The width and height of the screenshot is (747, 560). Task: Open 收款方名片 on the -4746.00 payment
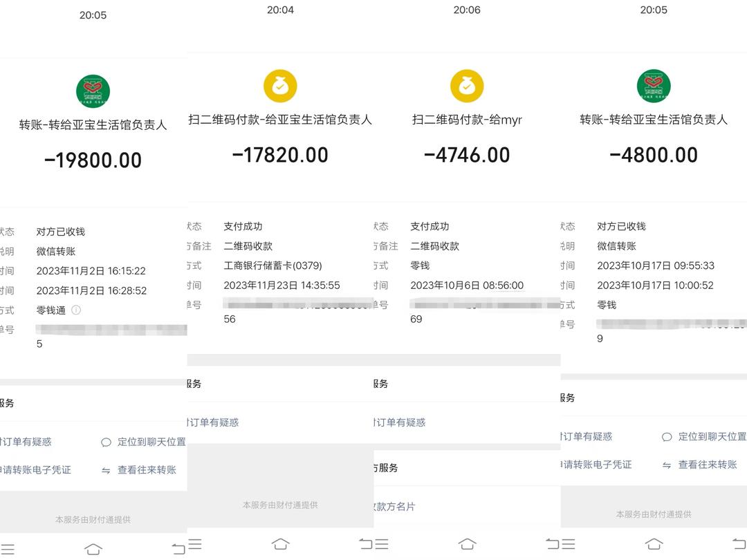coord(395,507)
